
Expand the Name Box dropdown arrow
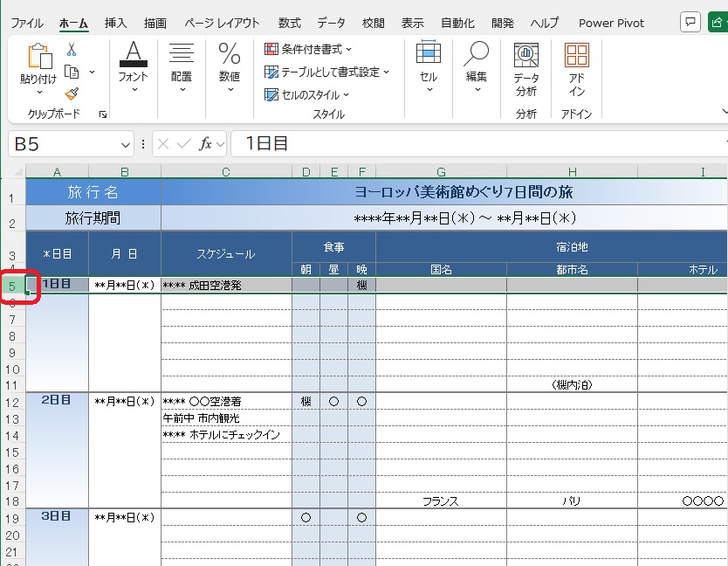(x=127, y=144)
